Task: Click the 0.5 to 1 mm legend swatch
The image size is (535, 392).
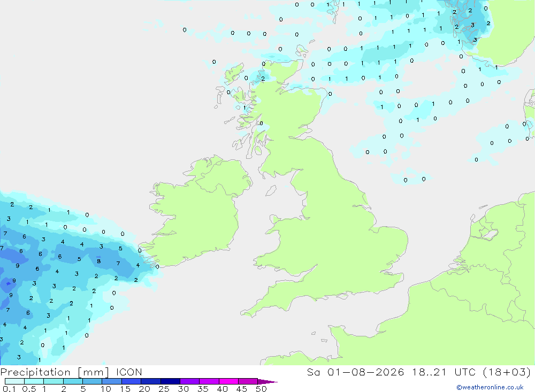Action: [34, 381]
